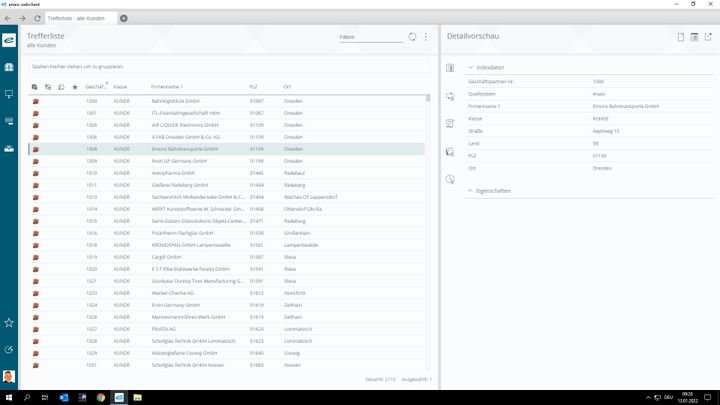Collapse the Indexdaten section
This screenshot has height=405, width=720.
[x=471, y=67]
